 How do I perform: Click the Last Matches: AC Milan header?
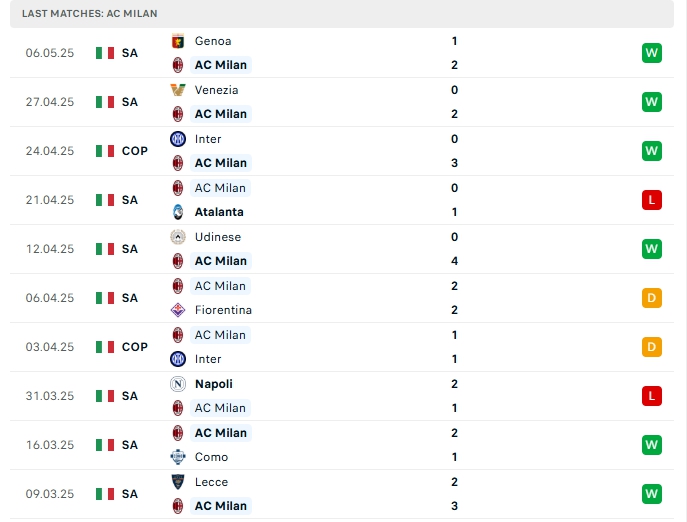coord(90,14)
